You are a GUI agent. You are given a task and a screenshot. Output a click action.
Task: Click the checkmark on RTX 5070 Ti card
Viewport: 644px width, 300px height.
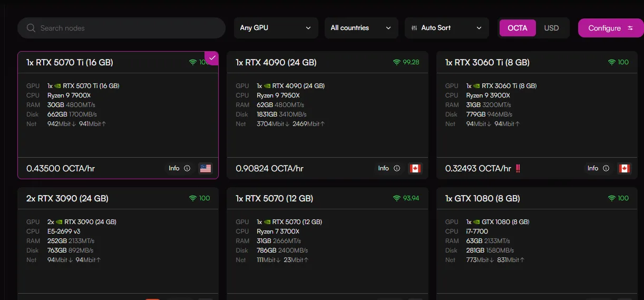tap(212, 57)
